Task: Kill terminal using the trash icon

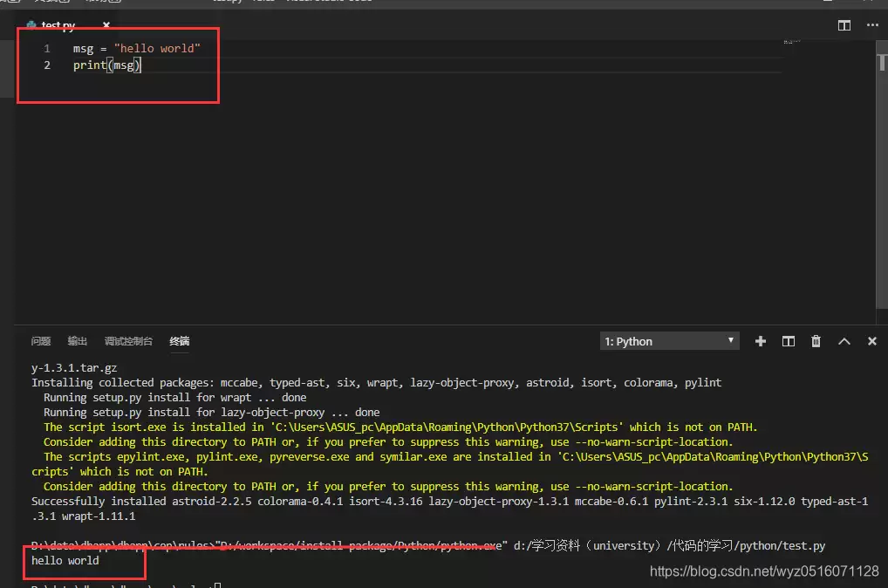Action: [816, 341]
